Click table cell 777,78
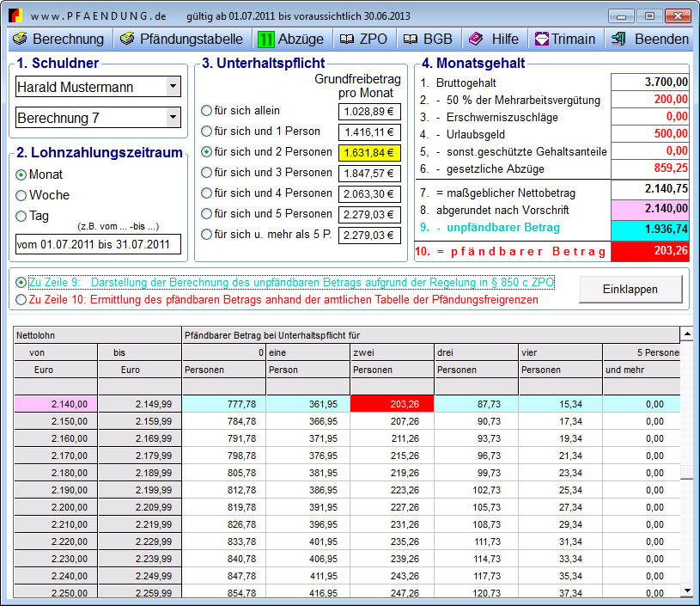 tap(224, 404)
